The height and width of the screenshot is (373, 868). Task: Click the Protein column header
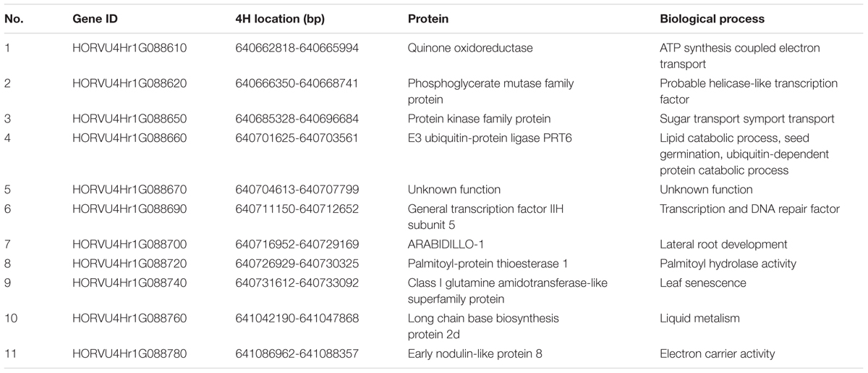tap(427, 19)
